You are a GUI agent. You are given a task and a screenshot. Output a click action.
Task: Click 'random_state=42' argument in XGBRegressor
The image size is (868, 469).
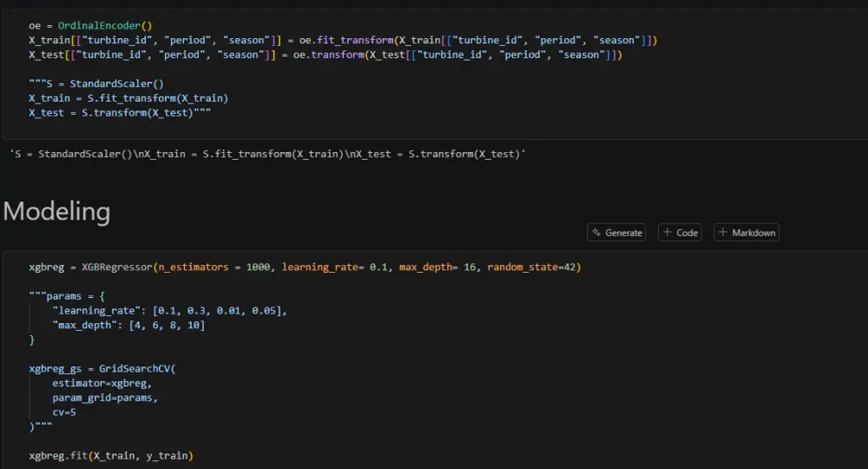(x=531, y=267)
